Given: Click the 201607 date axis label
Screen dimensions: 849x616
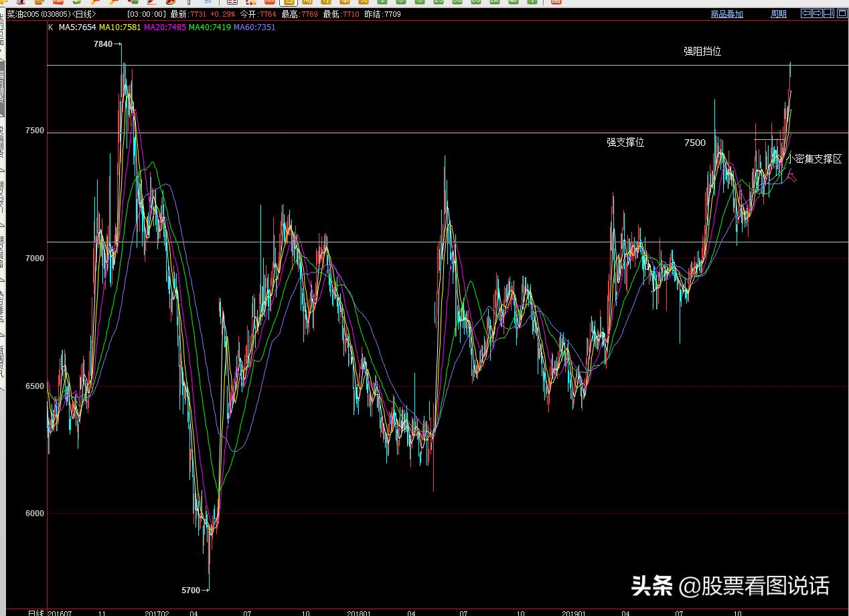Looking at the screenshot, I should pos(61,613).
